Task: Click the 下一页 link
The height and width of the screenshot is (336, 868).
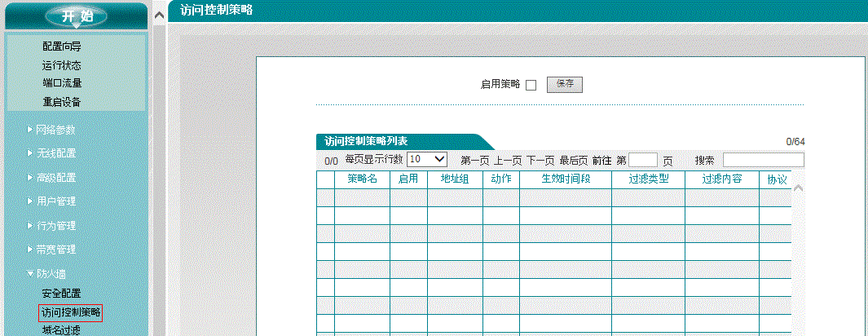Action: [x=540, y=161]
